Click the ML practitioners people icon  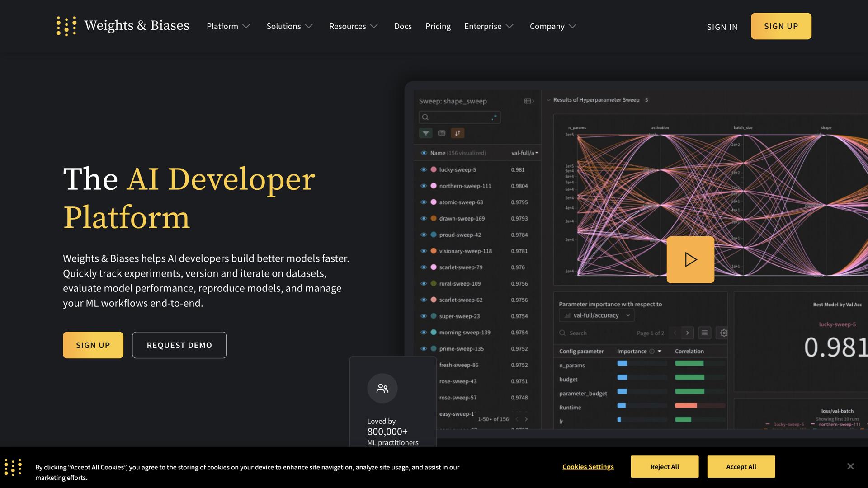tap(382, 388)
